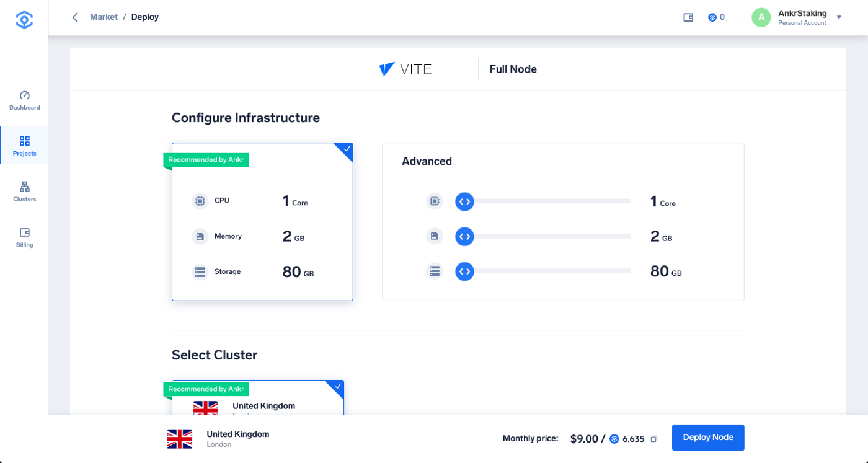
Task: Click the CPU chip icon in recommended card
Action: click(x=200, y=201)
